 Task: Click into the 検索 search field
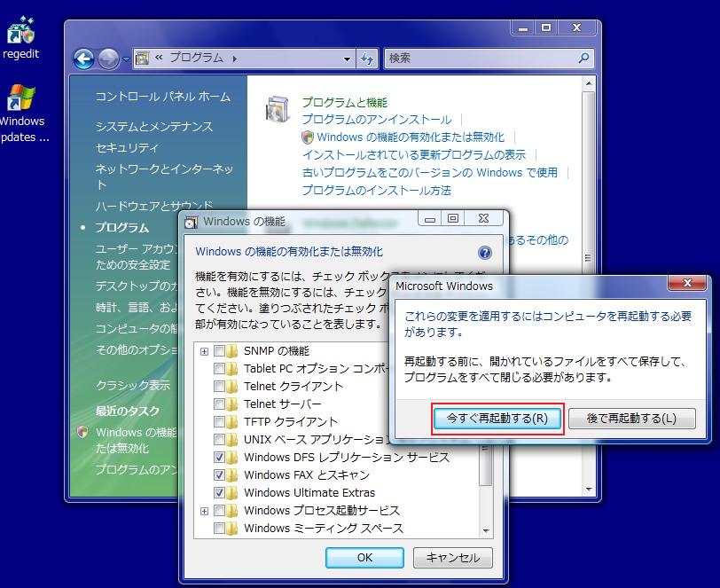point(479,59)
